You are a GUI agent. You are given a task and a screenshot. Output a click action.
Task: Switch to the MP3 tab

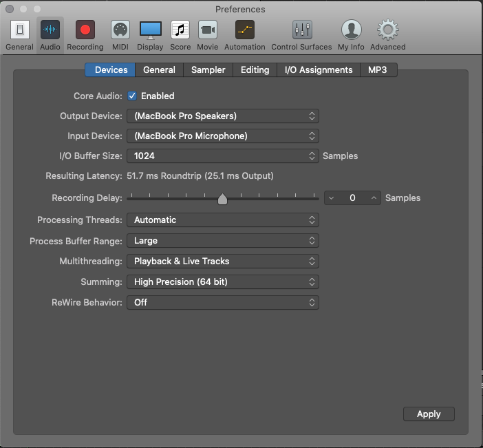pyautogui.click(x=378, y=70)
